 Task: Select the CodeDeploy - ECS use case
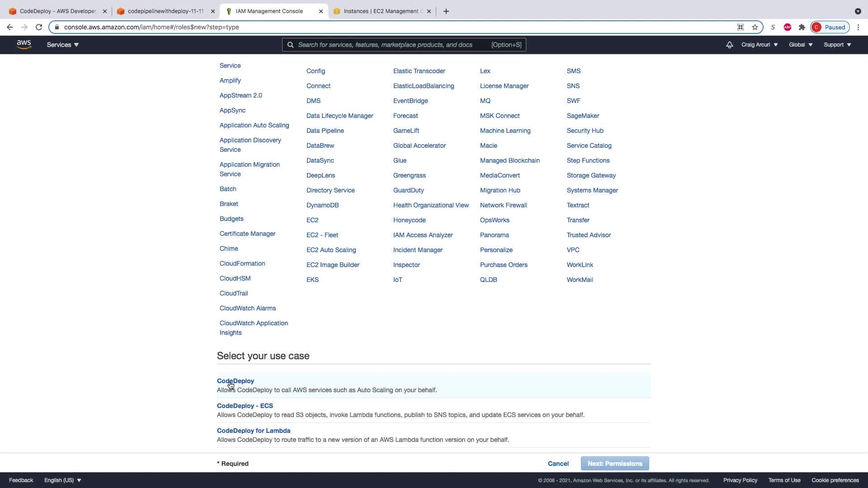pyautogui.click(x=245, y=406)
